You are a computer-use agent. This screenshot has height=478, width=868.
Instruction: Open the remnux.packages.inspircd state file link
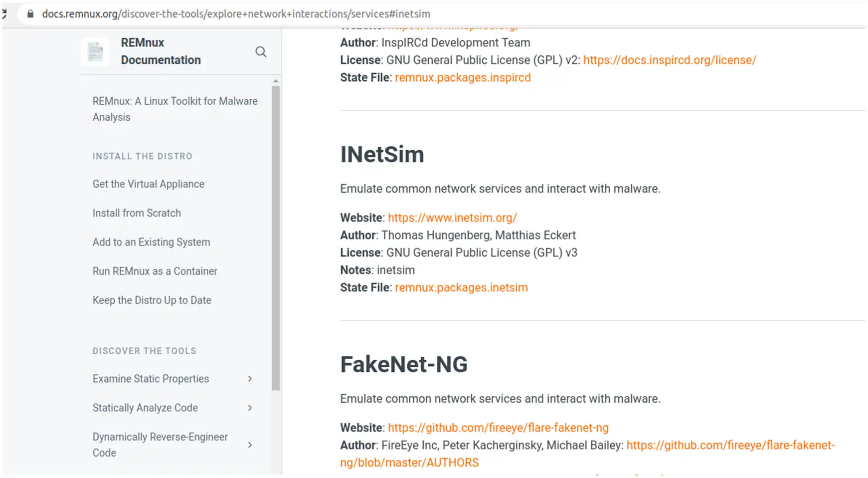(x=463, y=78)
